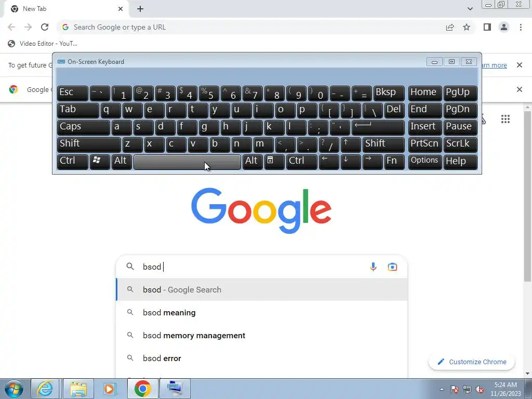Open the Chrome side panel
The image size is (532, 399).
click(487, 27)
